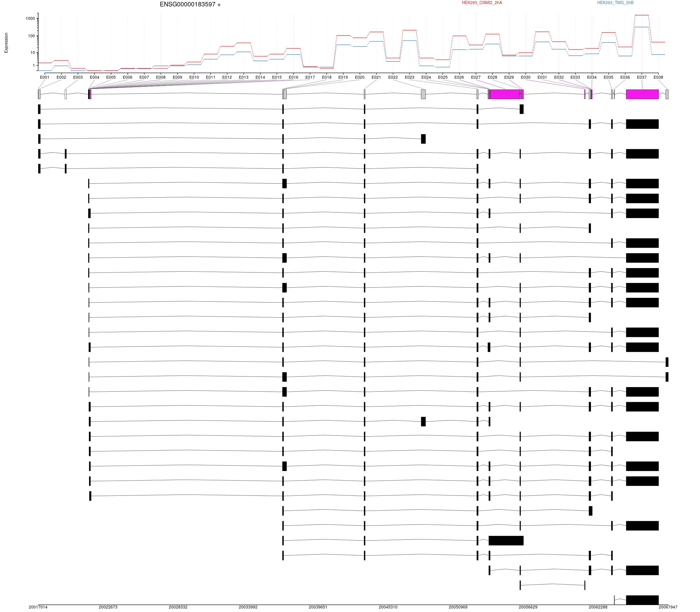This screenshot has width=700, height=612.
Task: Click exon bin label E002
Action: 62,78
